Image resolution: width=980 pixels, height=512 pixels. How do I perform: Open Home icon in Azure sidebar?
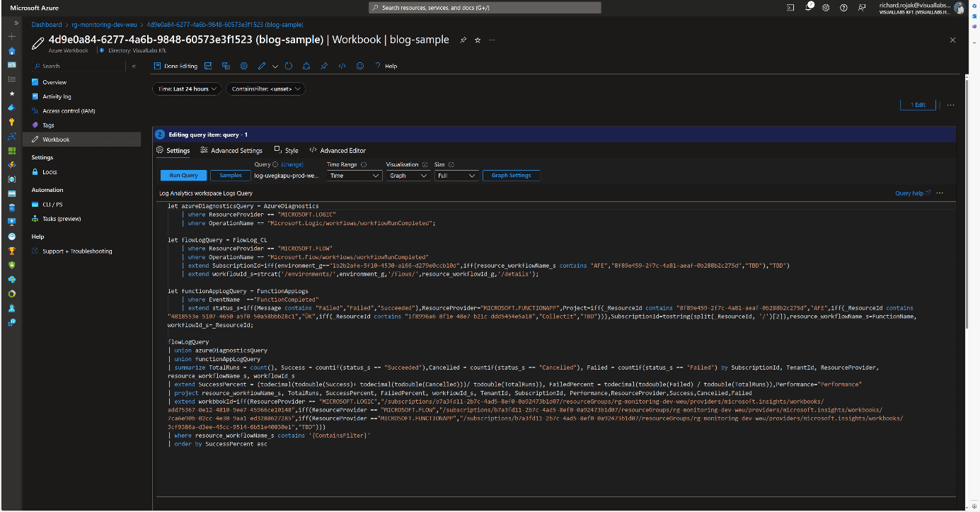tap(12, 50)
